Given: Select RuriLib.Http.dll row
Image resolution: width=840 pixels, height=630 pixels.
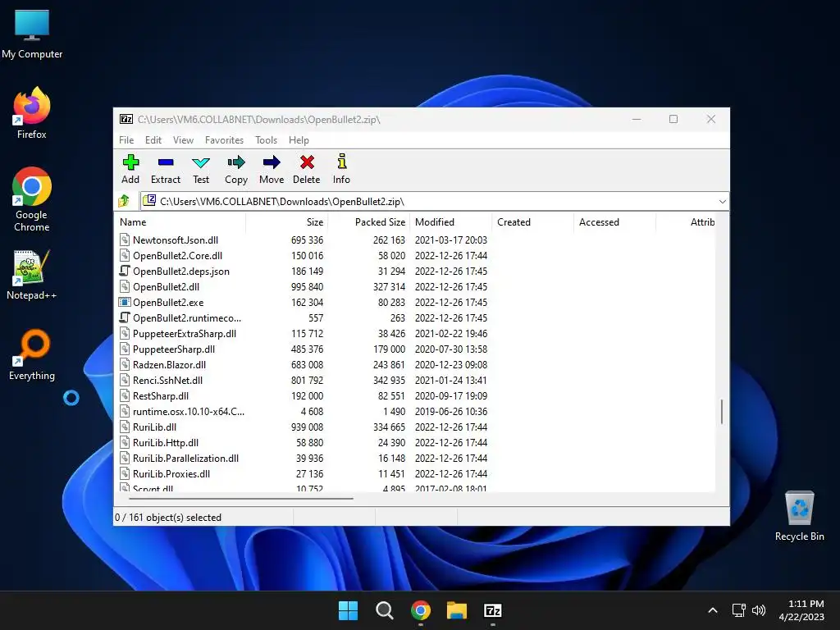Looking at the screenshot, I should pos(415,442).
